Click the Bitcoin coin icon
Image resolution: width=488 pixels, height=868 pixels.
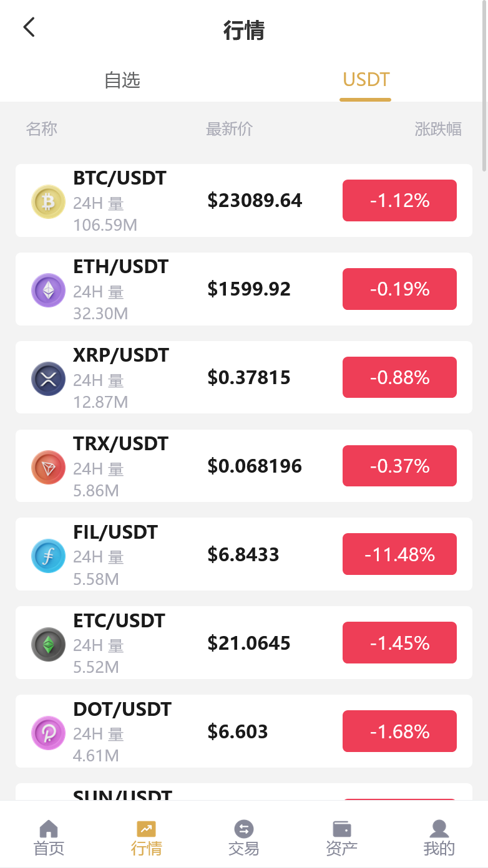point(48,201)
